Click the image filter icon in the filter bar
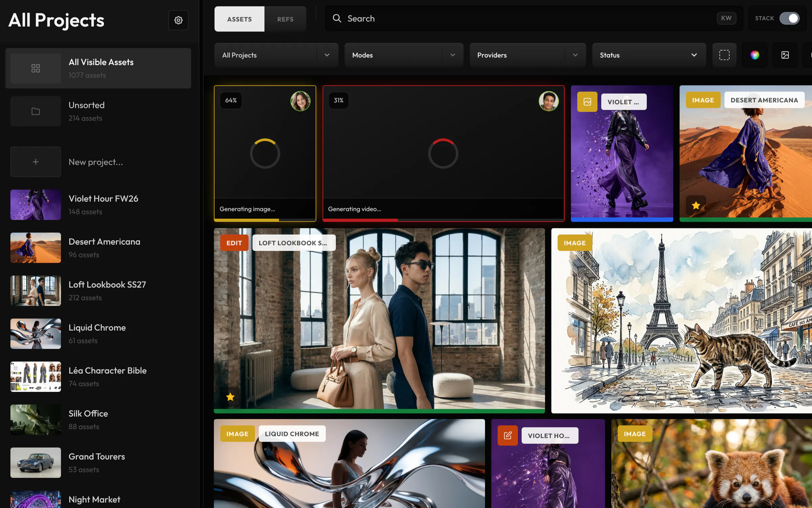812x508 pixels. [785, 55]
